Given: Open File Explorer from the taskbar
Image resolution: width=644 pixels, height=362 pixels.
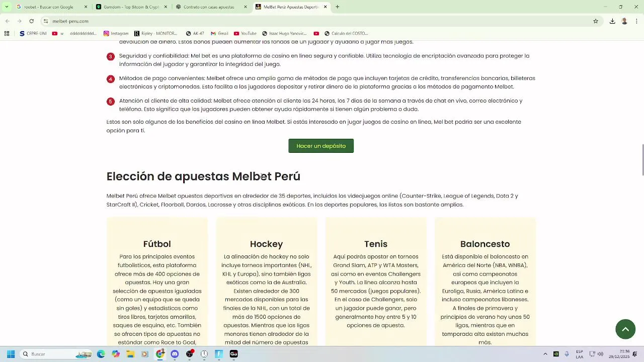Looking at the screenshot, I should (130, 354).
